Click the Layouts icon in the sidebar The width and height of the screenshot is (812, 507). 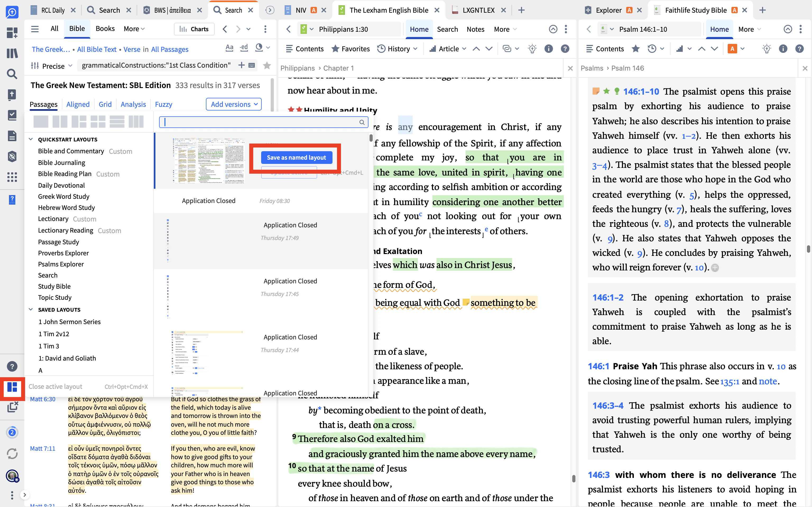tap(12, 387)
